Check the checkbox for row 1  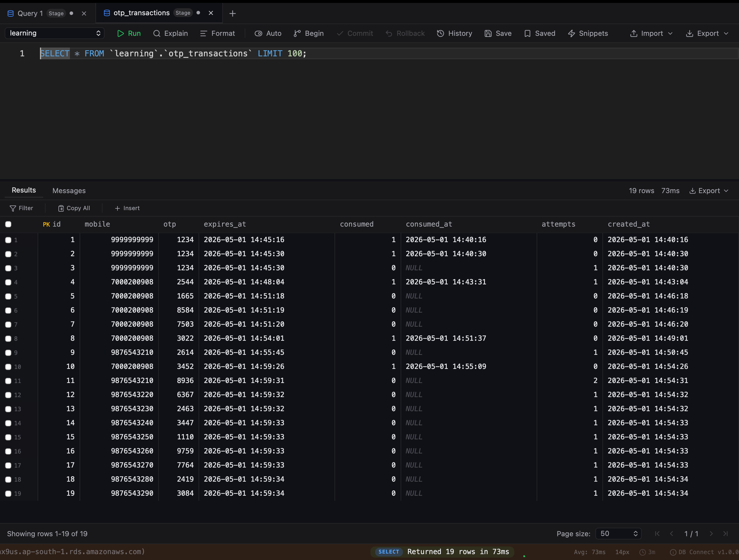(x=8, y=240)
